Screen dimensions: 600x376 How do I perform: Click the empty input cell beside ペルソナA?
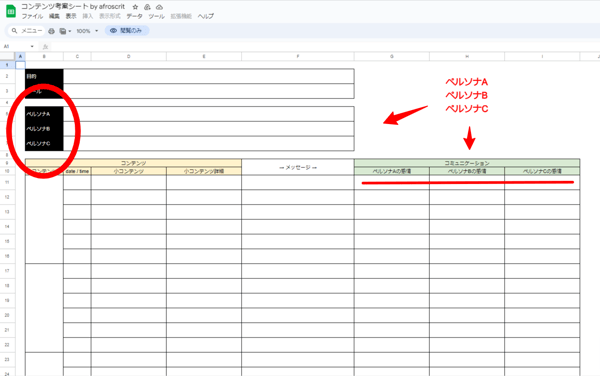pos(209,114)
